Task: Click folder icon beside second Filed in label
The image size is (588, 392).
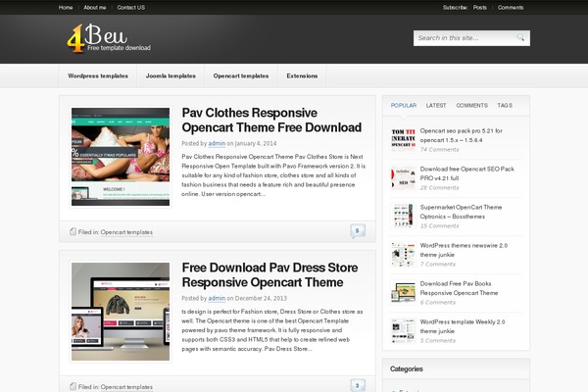Action: pos(73,386)
